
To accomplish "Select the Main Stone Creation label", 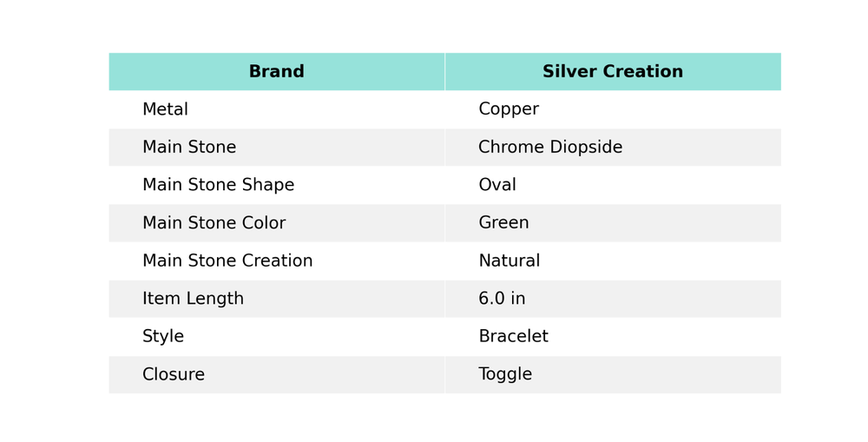I will coord(227,261).
